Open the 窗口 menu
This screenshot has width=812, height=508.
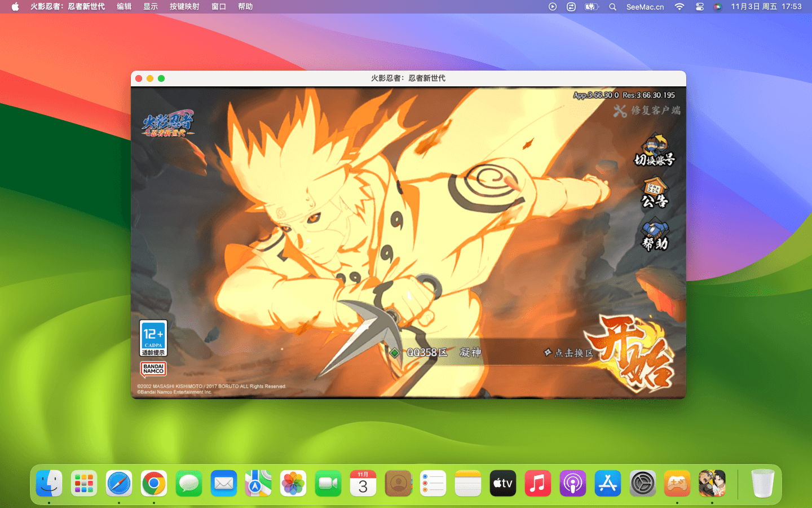click(x=219, y=7)
